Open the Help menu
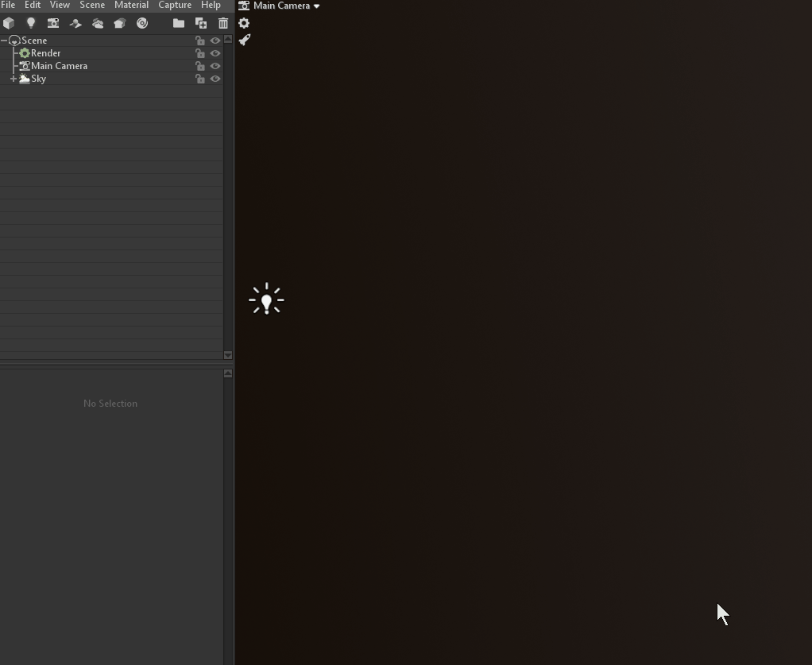Screen dimensions: 812x665 click(211, 5)
